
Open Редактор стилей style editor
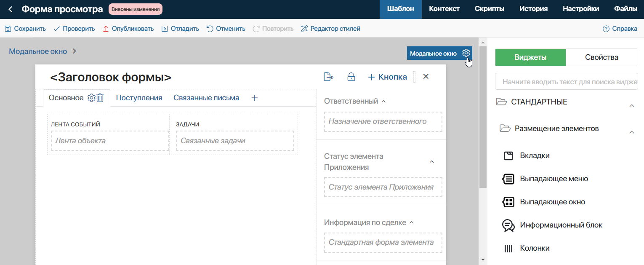(330, 29)
